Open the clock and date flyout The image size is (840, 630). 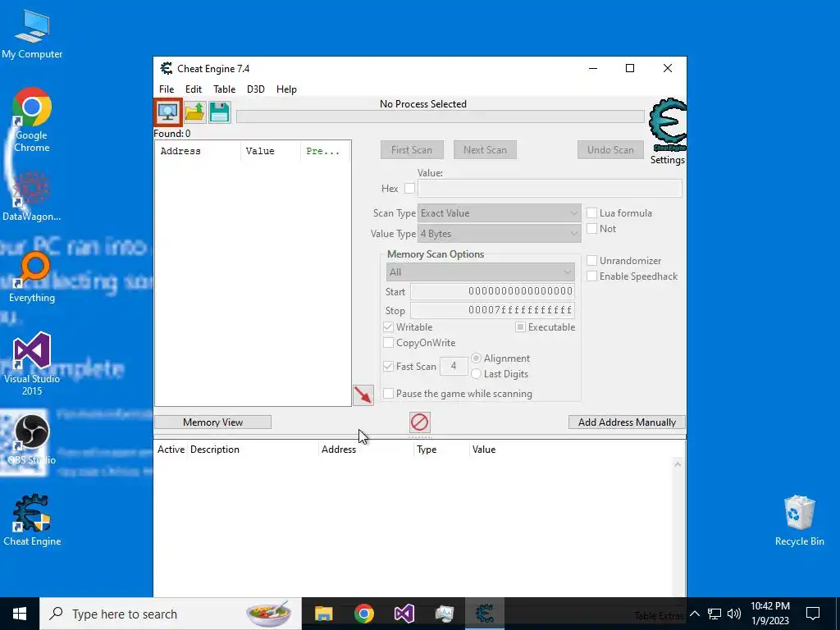coord(770,614)
